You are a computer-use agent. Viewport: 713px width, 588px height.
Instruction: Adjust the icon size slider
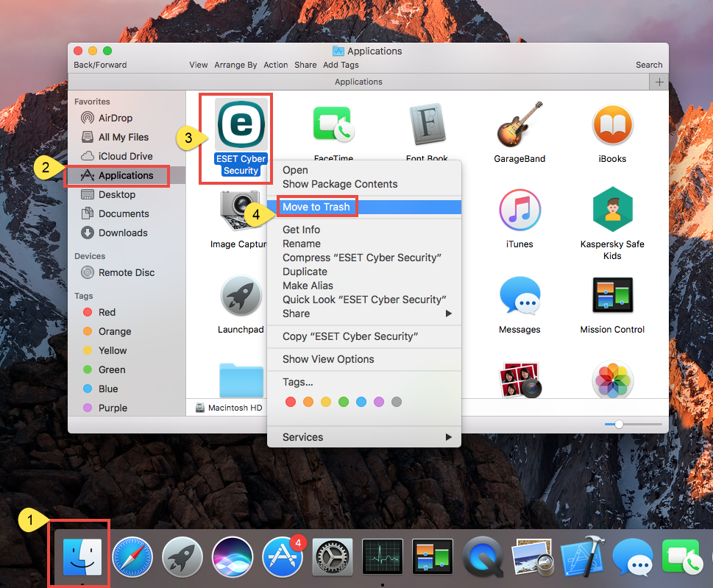point(620,423)
